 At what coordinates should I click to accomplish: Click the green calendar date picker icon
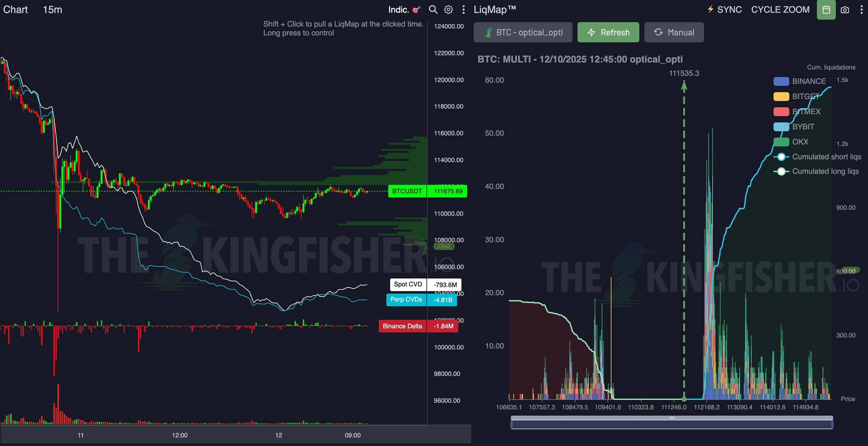tap(826, 10)
